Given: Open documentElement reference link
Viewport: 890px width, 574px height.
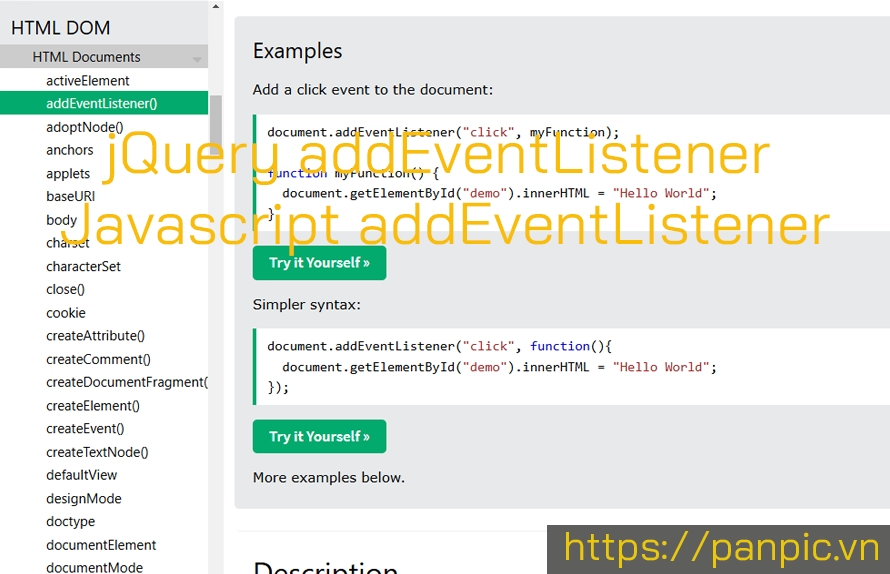Looking at the screenshot, I should [x=101, y=545].
